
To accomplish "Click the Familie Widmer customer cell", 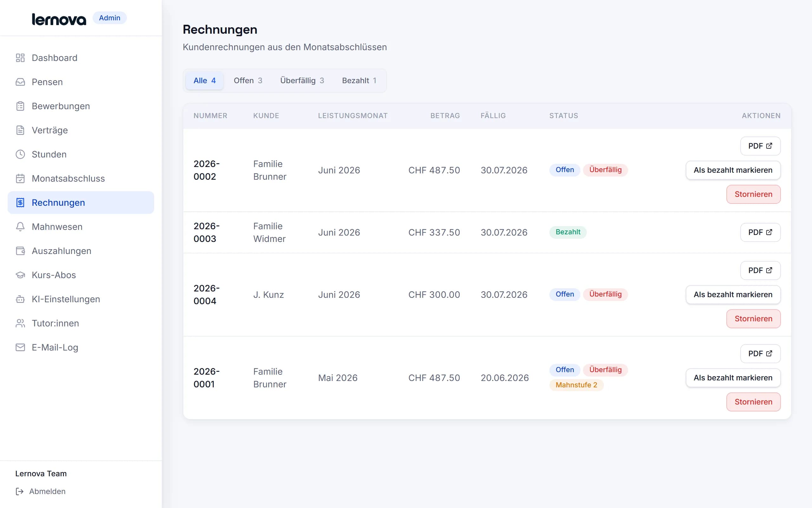I will click(x=269, y=232).
